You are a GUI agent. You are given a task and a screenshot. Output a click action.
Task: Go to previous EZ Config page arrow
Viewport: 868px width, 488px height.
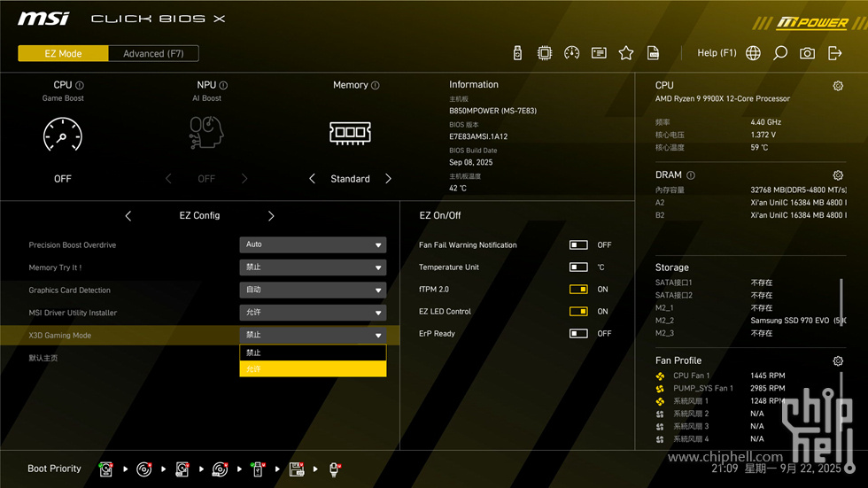[x=128, y=216]
